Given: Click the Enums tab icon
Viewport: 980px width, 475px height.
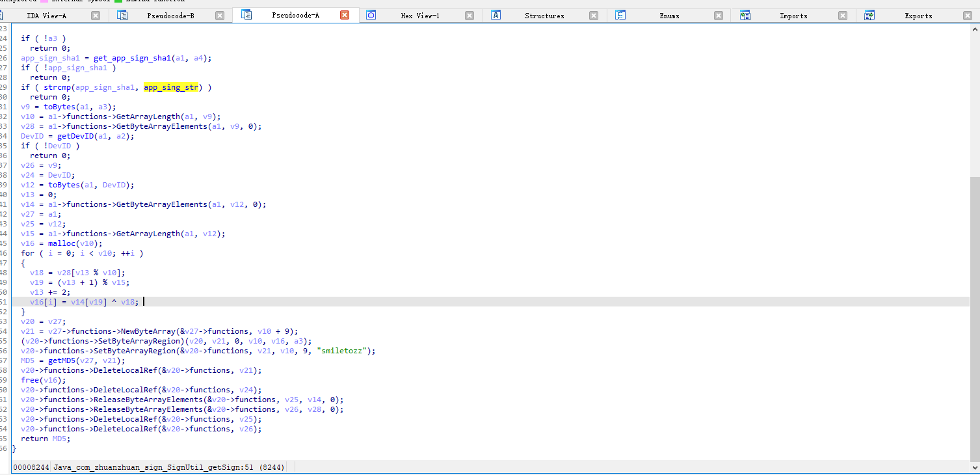Looking at the screenshot, I should (x=620, y=15).
